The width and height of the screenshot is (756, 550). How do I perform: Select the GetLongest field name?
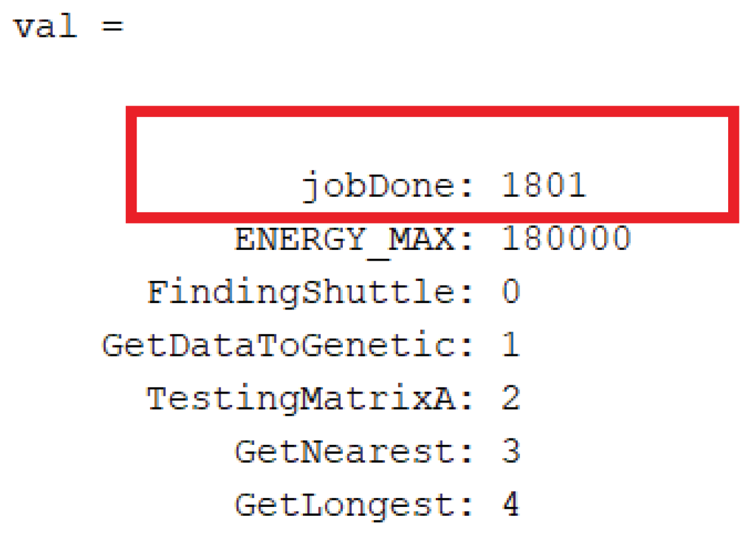(344, 506)
